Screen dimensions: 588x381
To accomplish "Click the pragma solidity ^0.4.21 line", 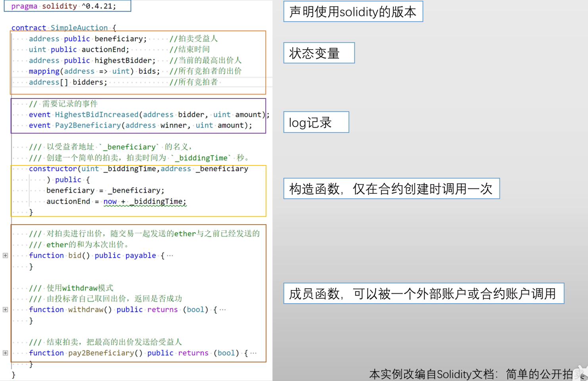I will pos(63,6).
